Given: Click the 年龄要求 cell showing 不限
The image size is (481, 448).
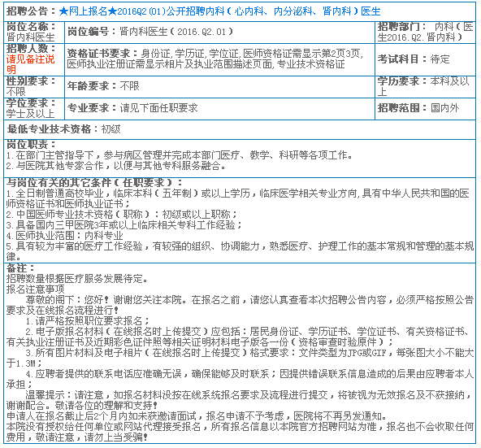Looking at the screenshot, I should [x=219, y=86].
